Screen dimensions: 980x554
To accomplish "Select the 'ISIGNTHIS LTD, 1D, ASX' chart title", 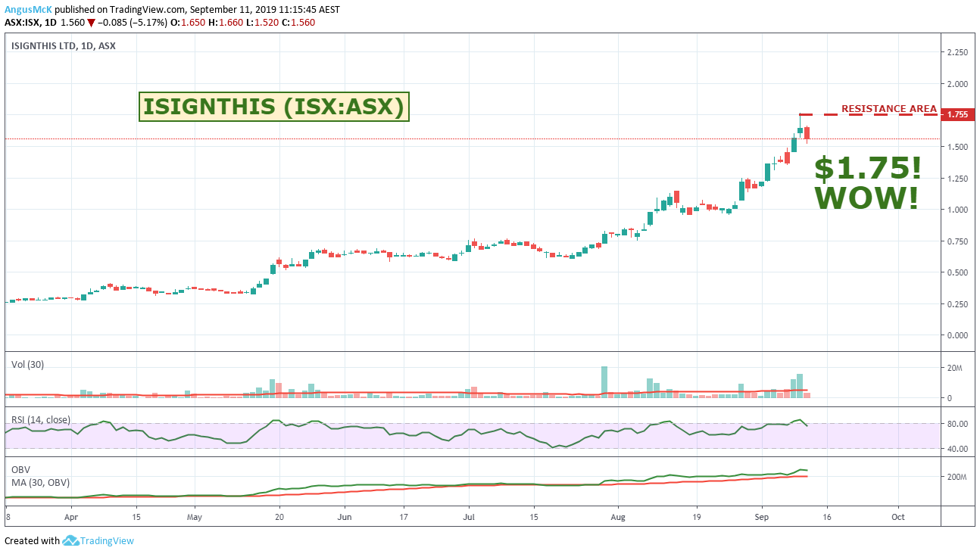I will coord(64,45).
